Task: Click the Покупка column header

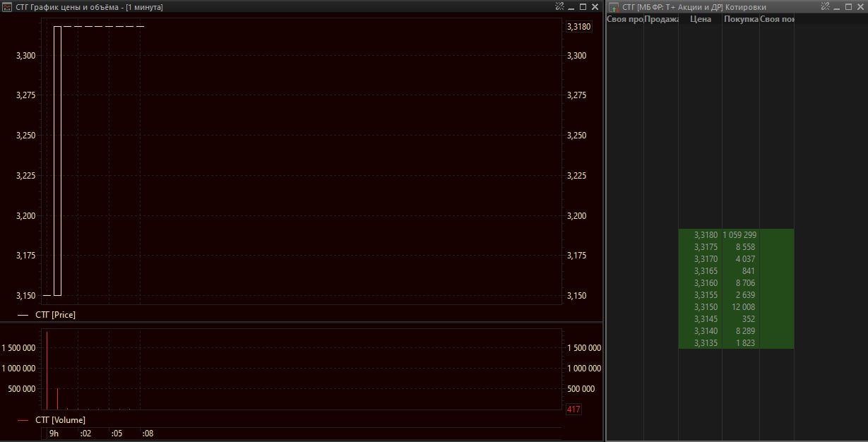Action: (740, 19)
